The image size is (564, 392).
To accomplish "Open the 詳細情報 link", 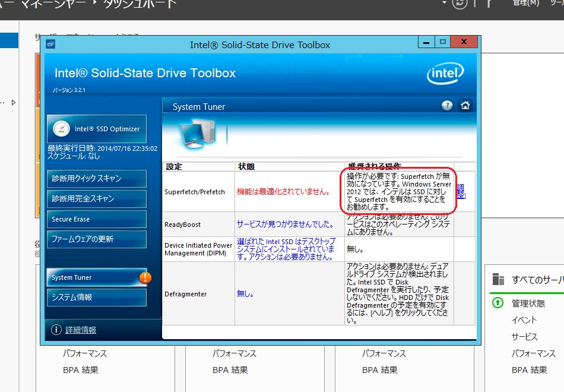I will pos(81,330).
